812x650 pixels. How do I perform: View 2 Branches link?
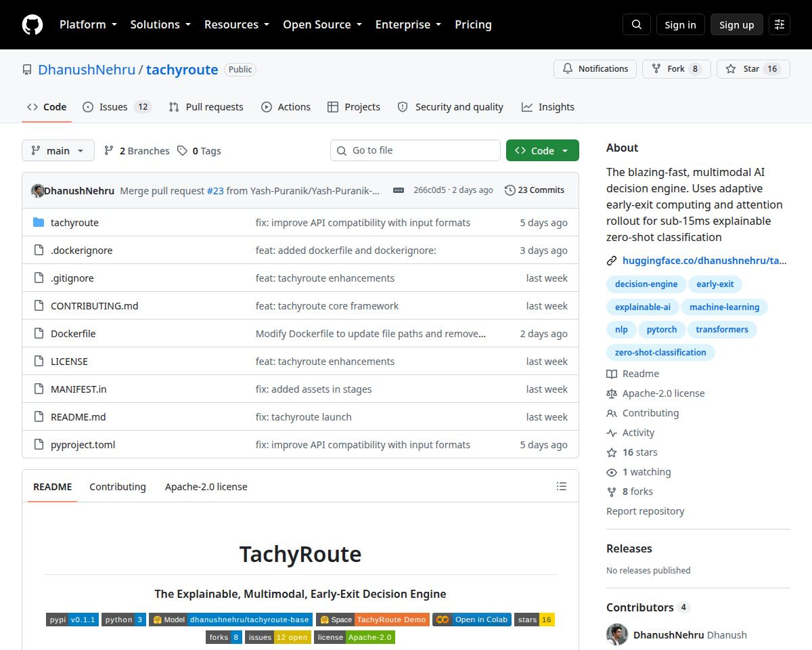137,151
